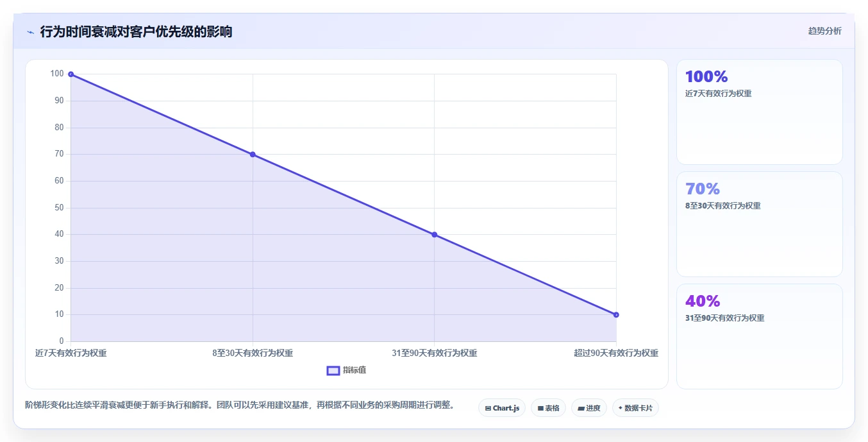Select the 数据卡片 tag
This screenshot has width=868, height=442.
[635, 408]
